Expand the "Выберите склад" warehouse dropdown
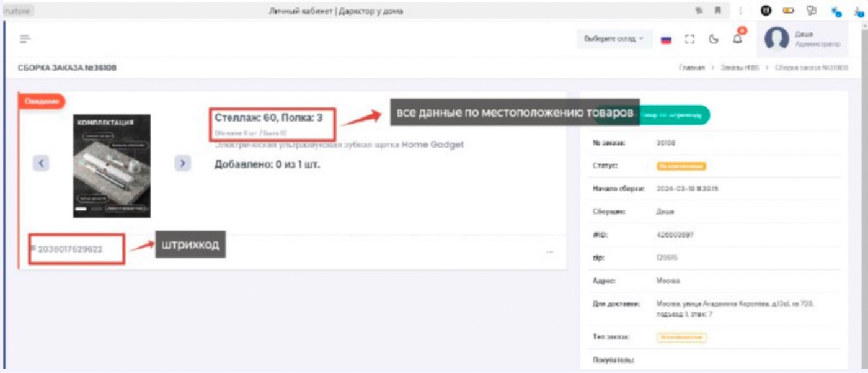The height and width of the screenshot is (373, 868). coord(614,38)
